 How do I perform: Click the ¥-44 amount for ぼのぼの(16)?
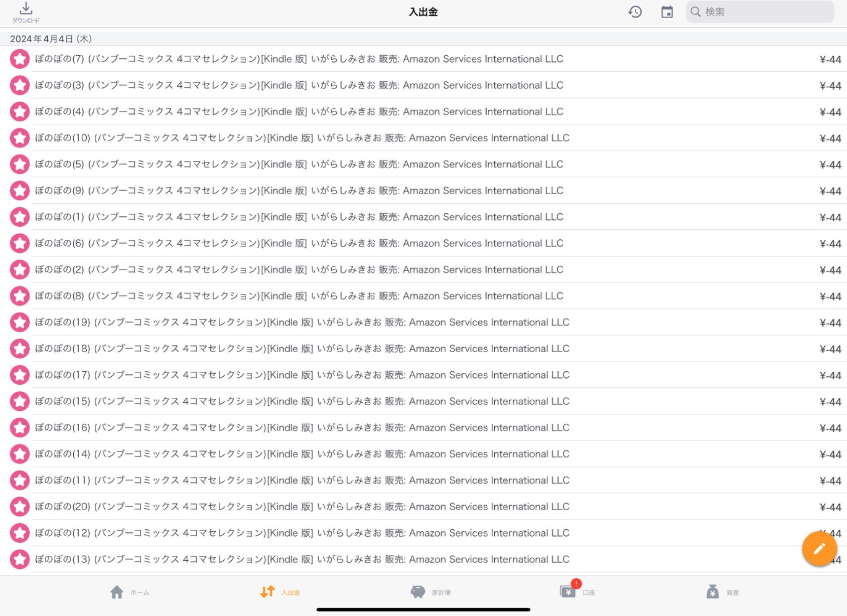pyautogui.click(x=830, y=428)
